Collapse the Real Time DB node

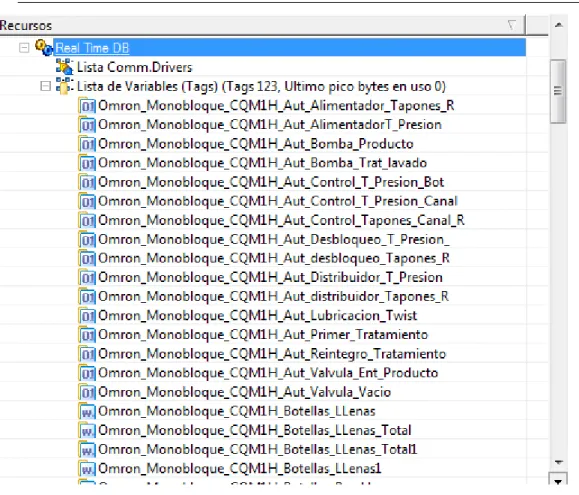24,48
